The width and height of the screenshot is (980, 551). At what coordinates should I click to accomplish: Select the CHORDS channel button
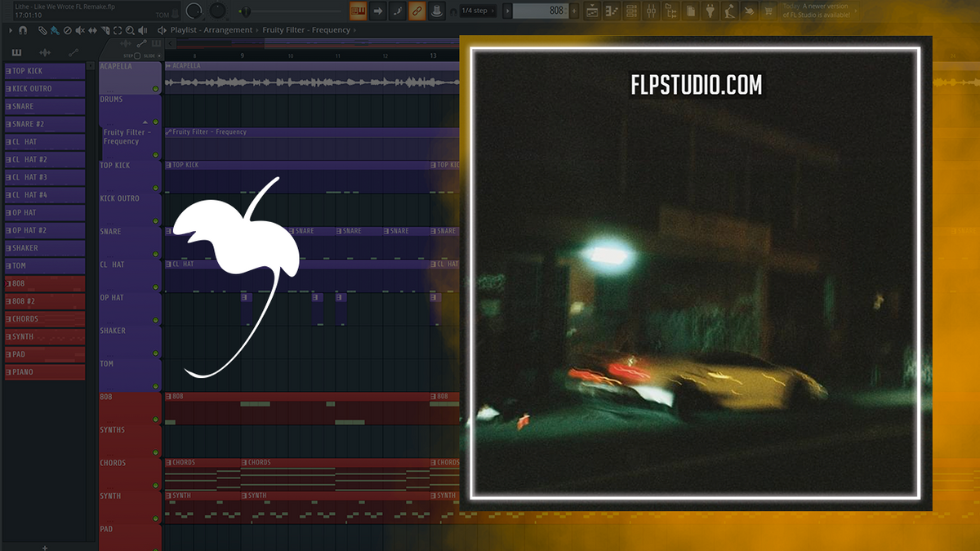coord(42,318)
